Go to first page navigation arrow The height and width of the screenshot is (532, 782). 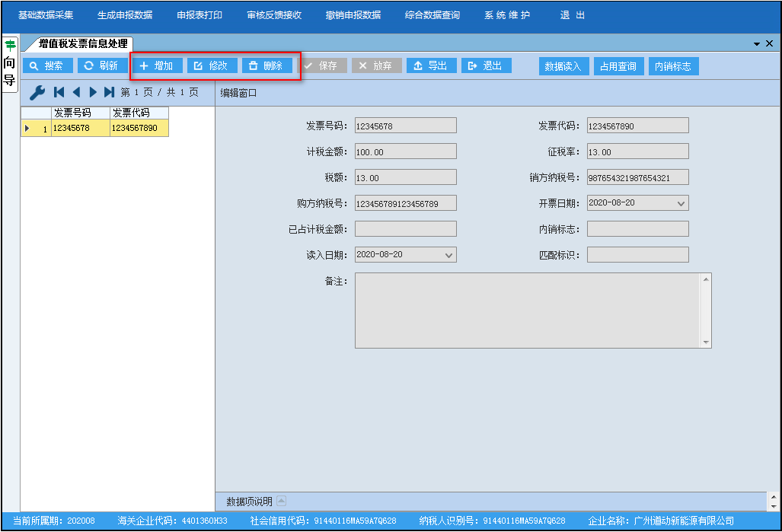point(59,93)
